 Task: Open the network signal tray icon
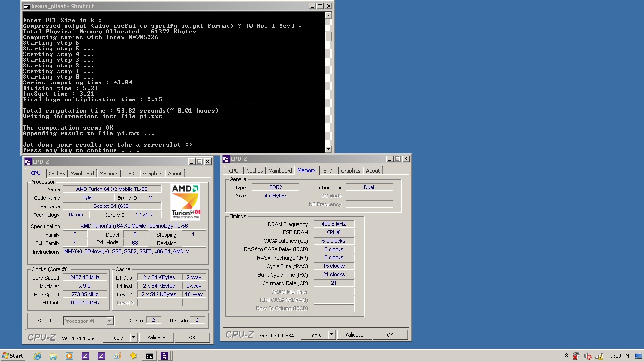pyautogui.click(x=599, y=356)
